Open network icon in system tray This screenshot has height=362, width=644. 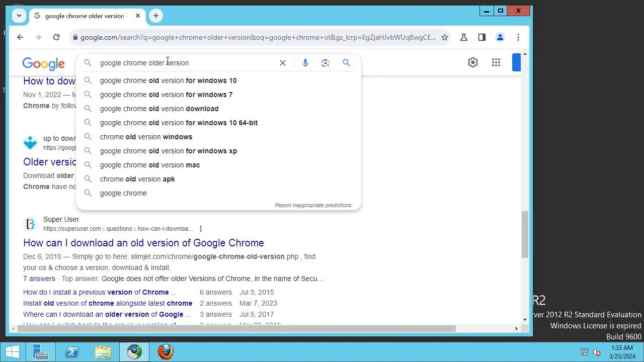click(x=585, y=352)
